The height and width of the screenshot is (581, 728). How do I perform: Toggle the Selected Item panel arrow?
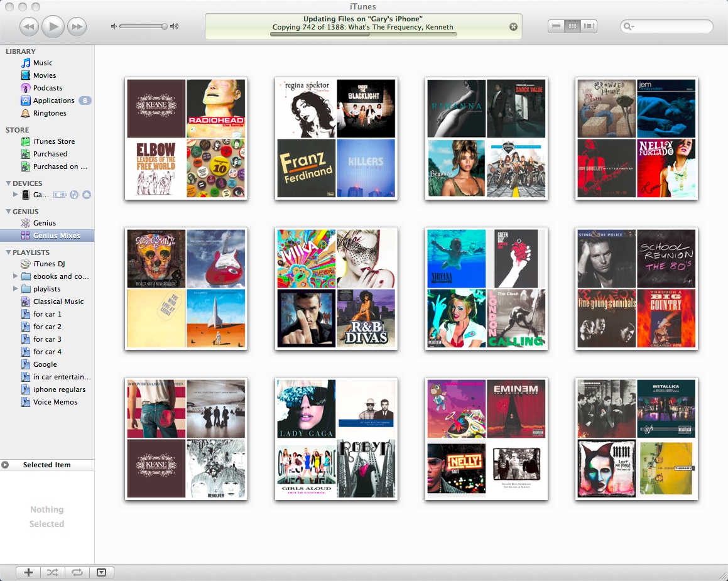5,464
